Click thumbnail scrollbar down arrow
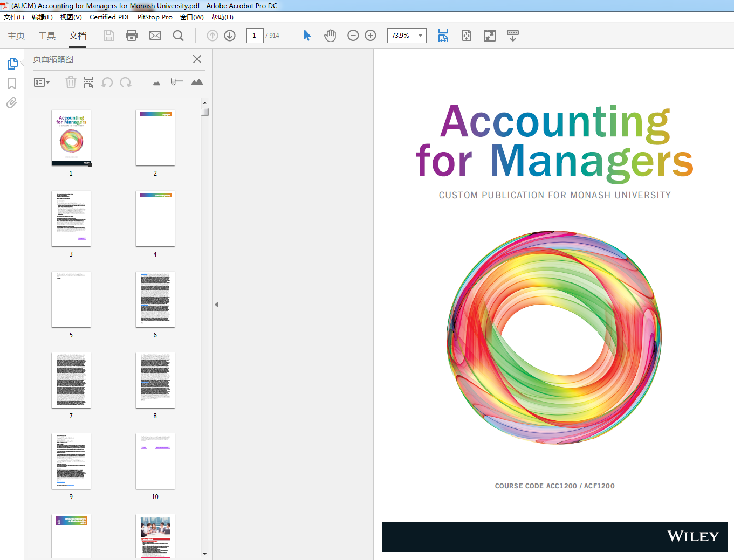 [x=205, y=554]
